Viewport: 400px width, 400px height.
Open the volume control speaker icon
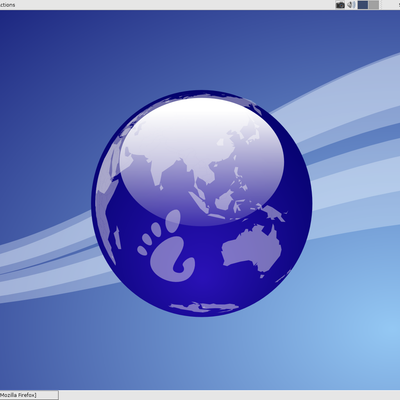351,5
